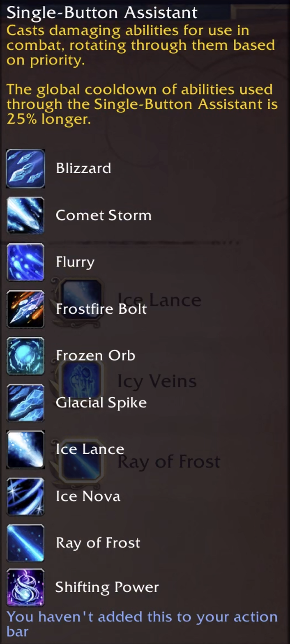Click the Frozen Orb icon
The width and height of the screenshot is (290, 644).
(x=25, y=356)
